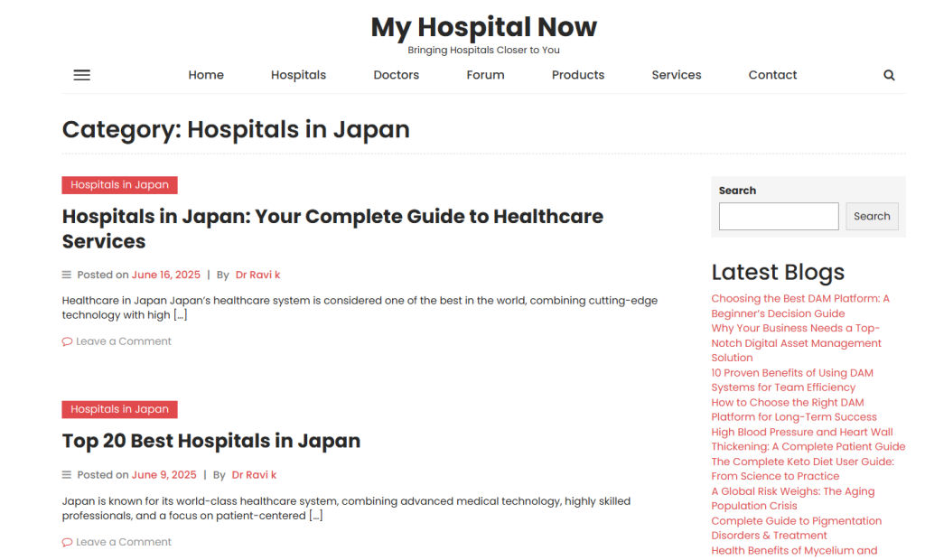Image resolution: width=925 pixels, height=560 pixels.
Task: Select Forum in the navigation bar
Action: click(x=485, y=75)
